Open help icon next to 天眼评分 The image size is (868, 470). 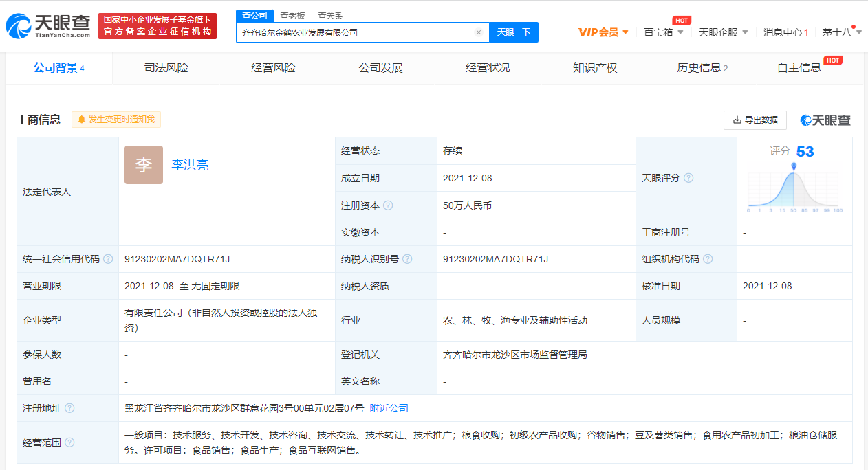click(688, 178)
